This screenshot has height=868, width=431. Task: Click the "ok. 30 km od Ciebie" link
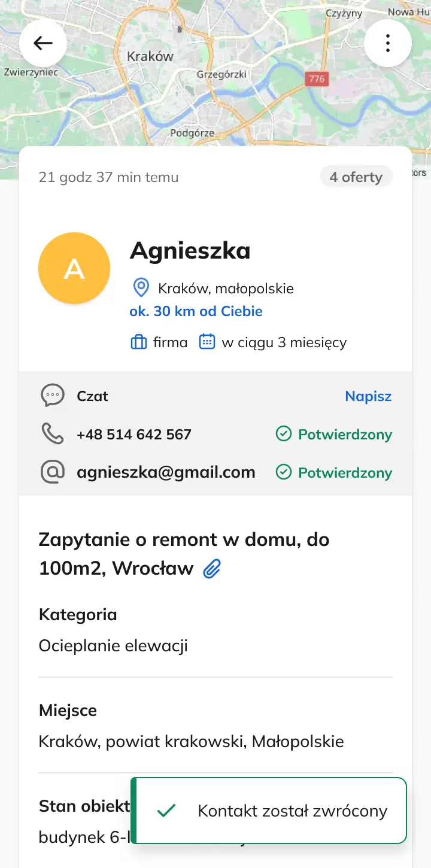(x=196, y=311)
